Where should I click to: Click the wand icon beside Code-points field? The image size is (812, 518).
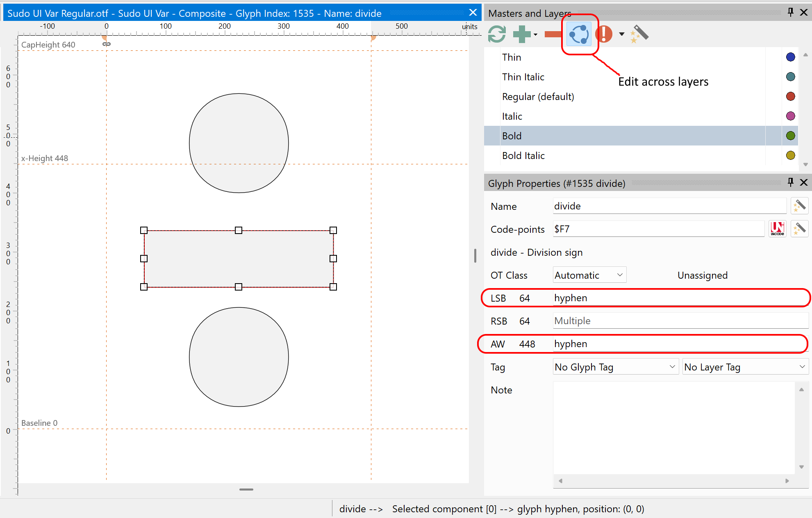pos(799,229)
